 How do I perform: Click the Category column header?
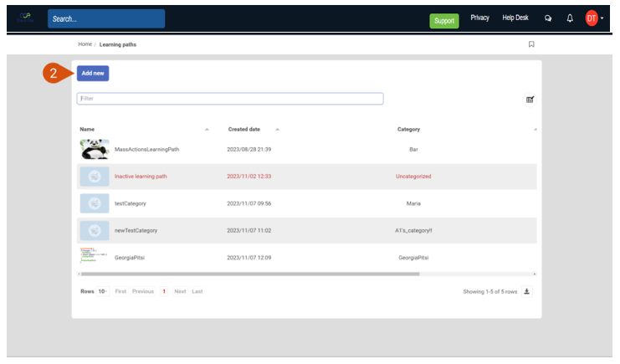pyautogui.click(x=408, y=130)
